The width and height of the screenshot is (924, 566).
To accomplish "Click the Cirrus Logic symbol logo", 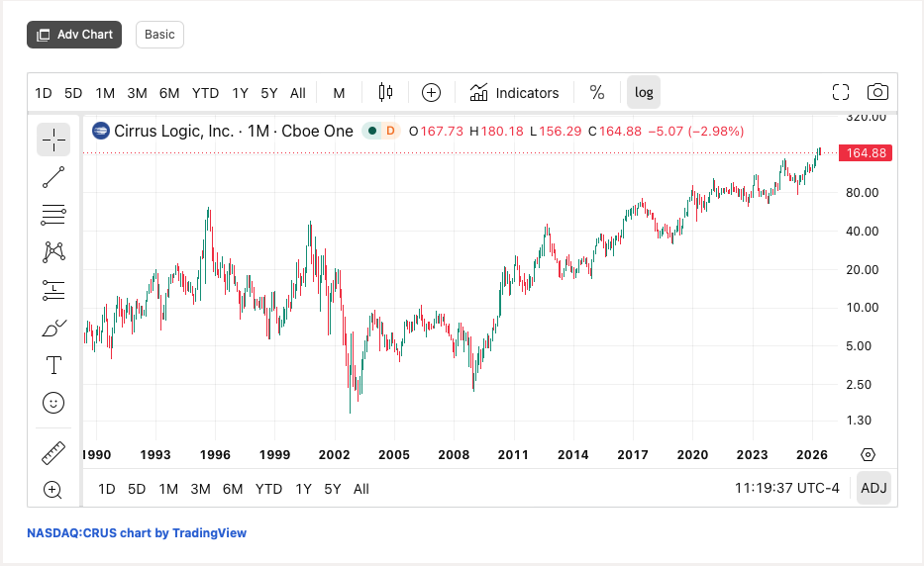I will [101, 131].
